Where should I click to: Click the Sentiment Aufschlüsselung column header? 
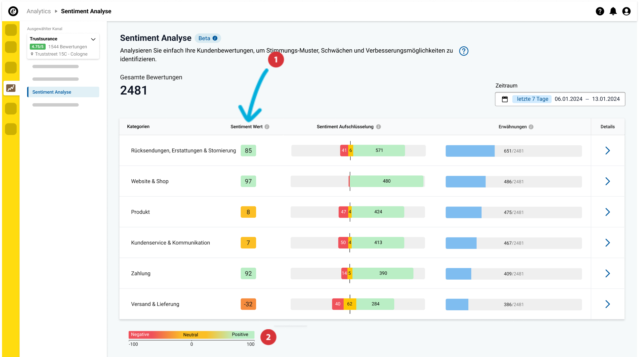(x=345, y=127)
